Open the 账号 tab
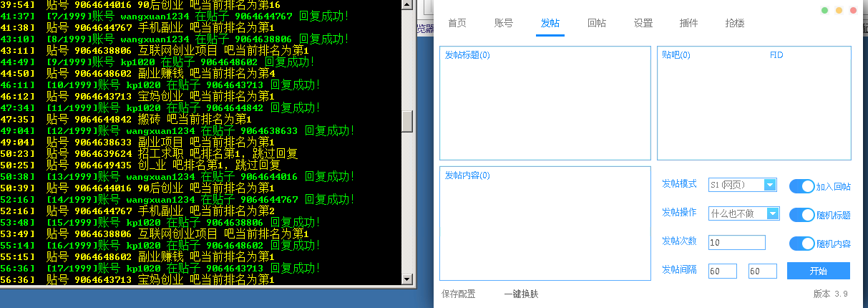Screen dimensions: 868x308 (504, 23)
